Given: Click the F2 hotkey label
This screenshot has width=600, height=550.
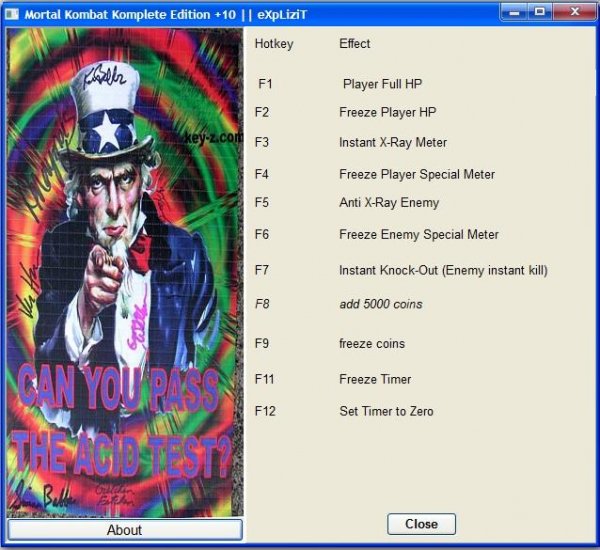Looking at the screenshot, I should coord(262,112).
